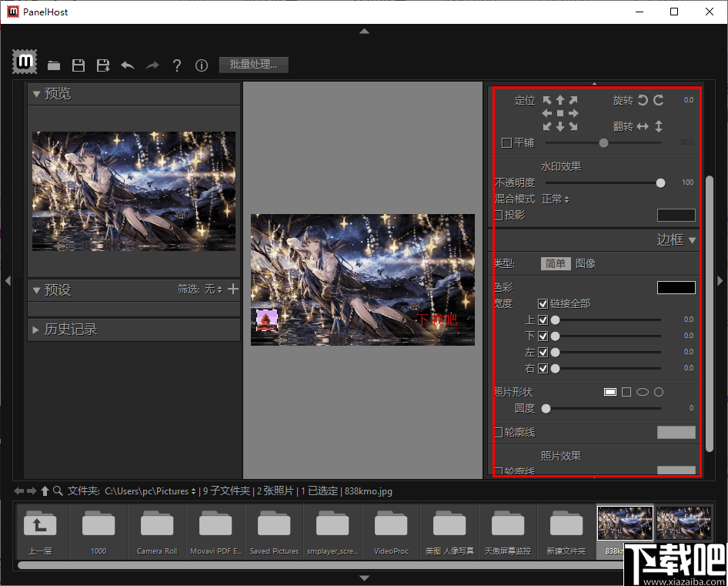Collapse the 预览 preview panel

click(x=37, y=93)
